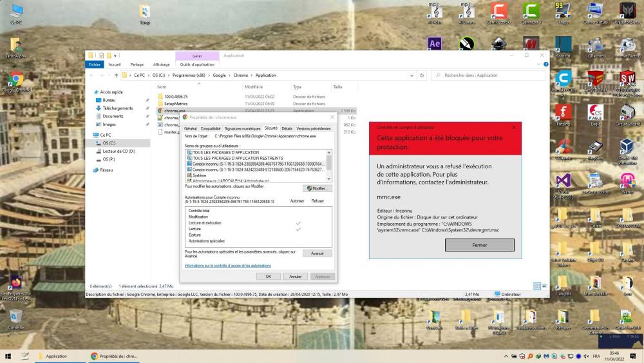The image size is (644, 363).
Task: Expand the Explorer ribbon with the chevron
Action: click(x=538, y=64)
